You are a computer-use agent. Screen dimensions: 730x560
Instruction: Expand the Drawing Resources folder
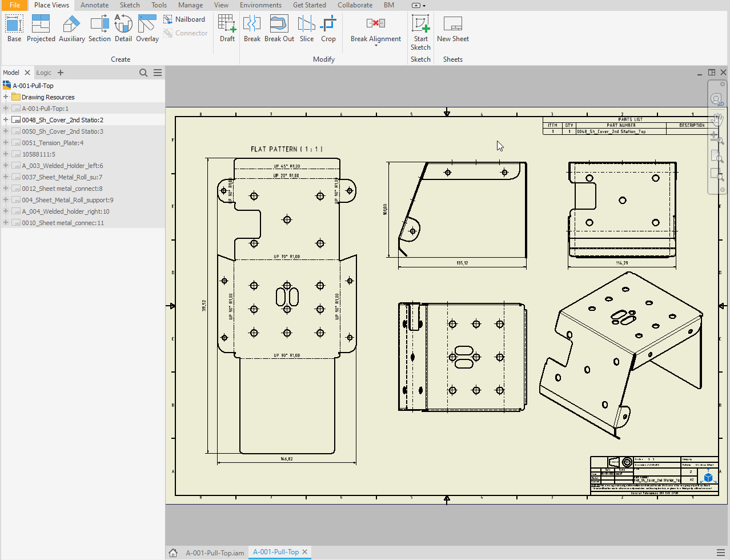pos(6,97)
